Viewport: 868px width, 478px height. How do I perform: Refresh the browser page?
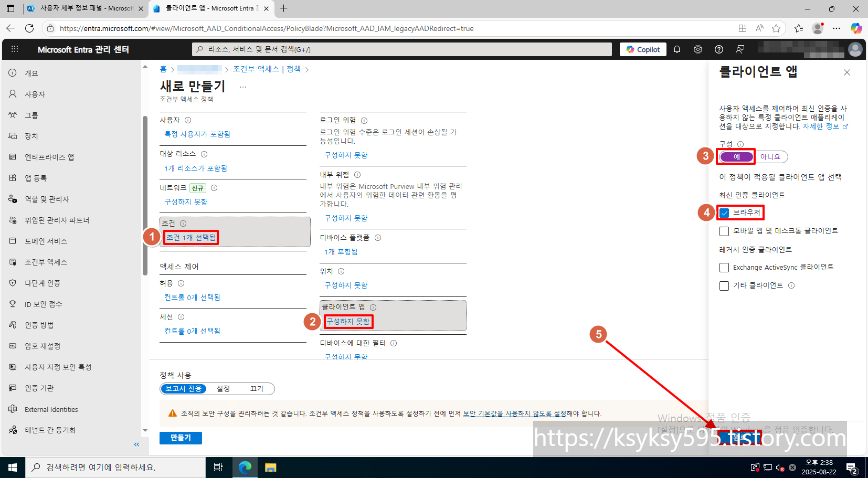[29, 28]
